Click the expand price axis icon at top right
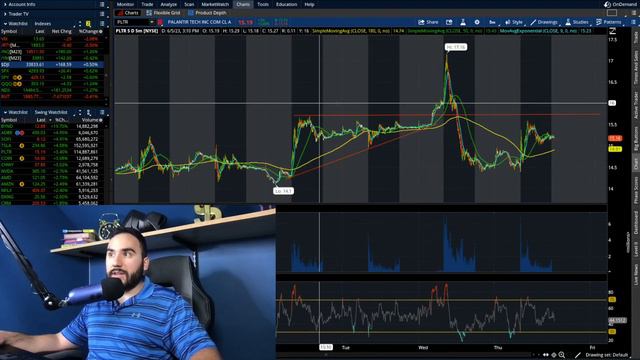Screen dimensions: 640x360 [x=612, y=31]
